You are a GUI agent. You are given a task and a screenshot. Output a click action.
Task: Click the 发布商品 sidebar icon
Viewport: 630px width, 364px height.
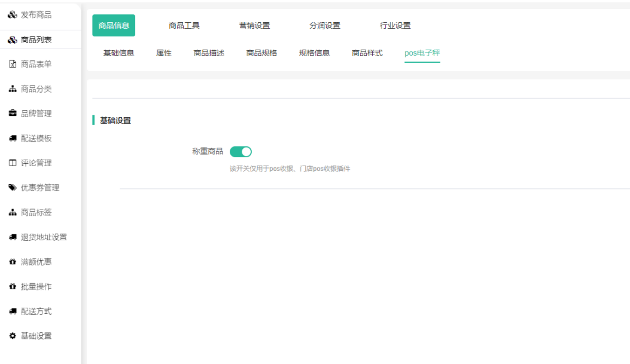coord(12,15)
